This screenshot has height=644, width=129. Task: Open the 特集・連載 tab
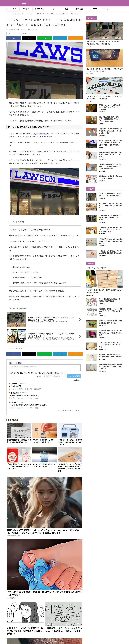point(80,9)
